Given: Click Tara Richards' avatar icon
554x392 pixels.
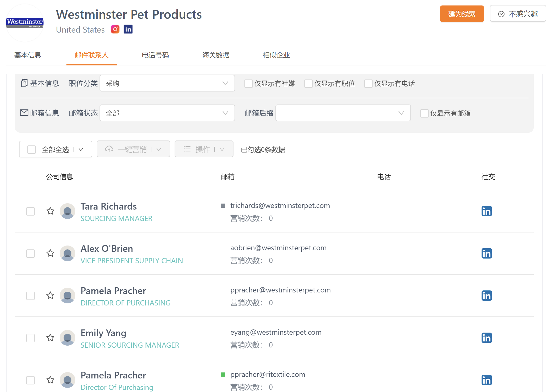Looking at the screenshot, I should tap(67, 211).
